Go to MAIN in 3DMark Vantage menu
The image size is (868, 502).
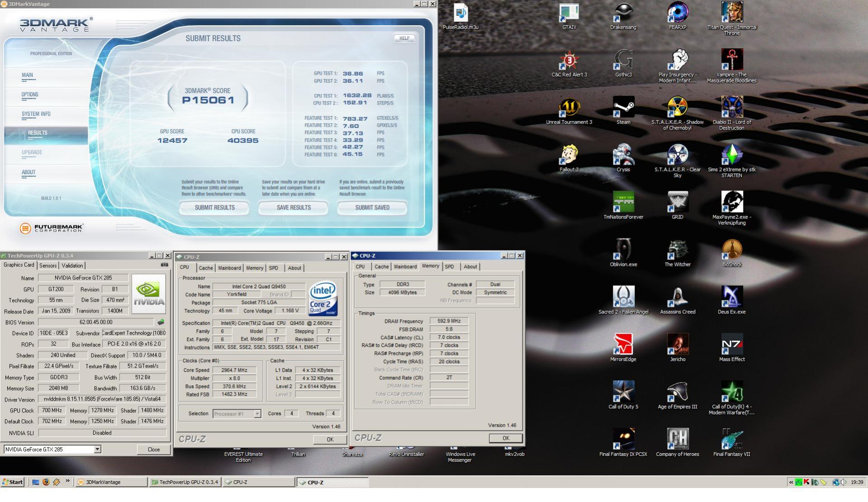tap(27, 75)
